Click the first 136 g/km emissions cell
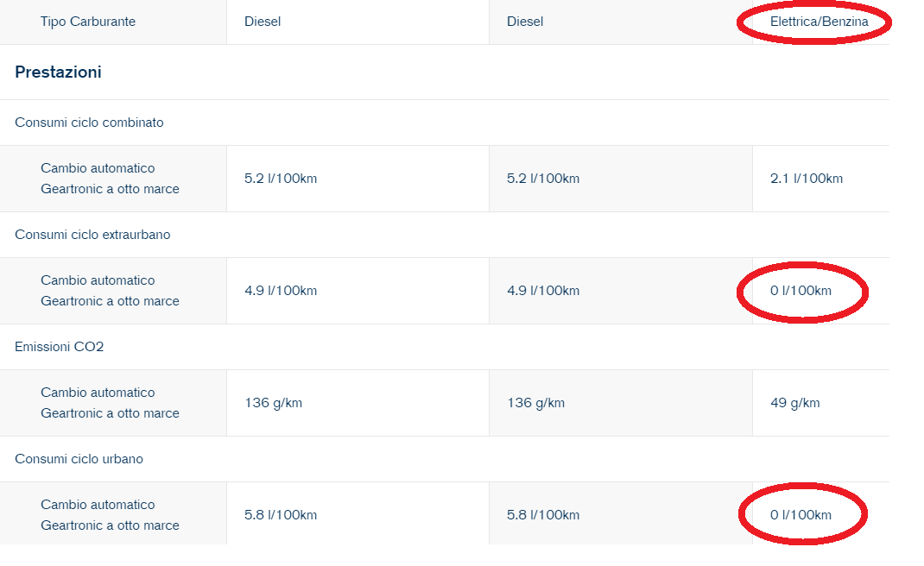924x566 pixels. (x=273, y=403)
